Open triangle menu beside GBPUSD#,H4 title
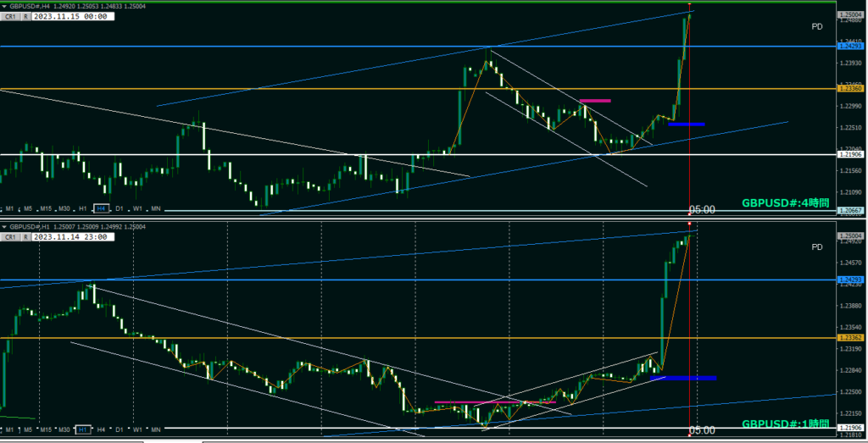Viewport: 868px width, 443px height. coord(4,6)
